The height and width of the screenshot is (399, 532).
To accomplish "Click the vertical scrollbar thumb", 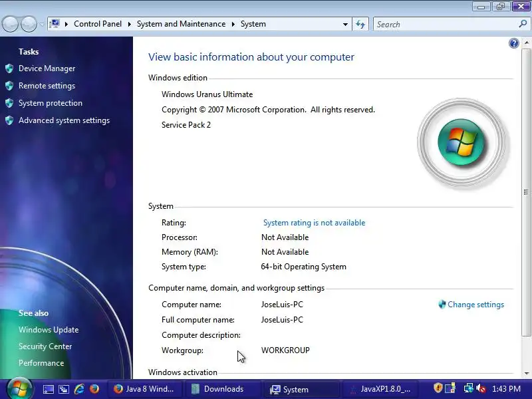I will (526, 192).
